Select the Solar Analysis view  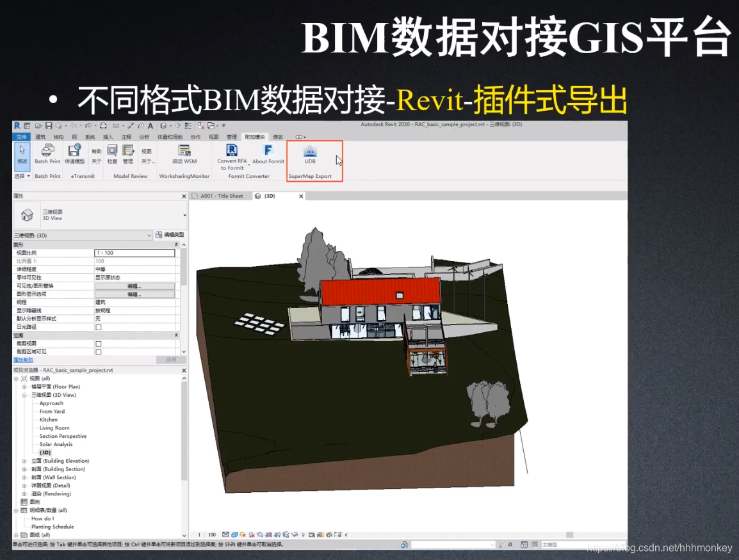56,444
